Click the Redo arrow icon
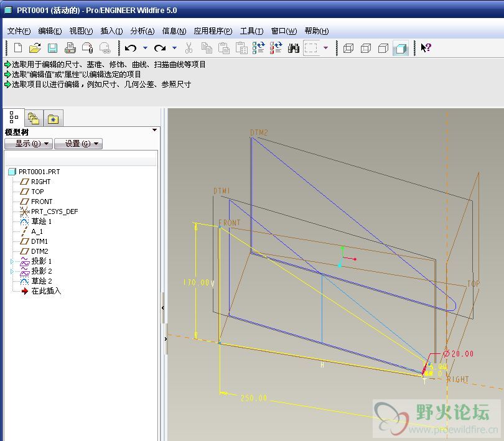Screen dimensions: 504x441 [160, 49]
